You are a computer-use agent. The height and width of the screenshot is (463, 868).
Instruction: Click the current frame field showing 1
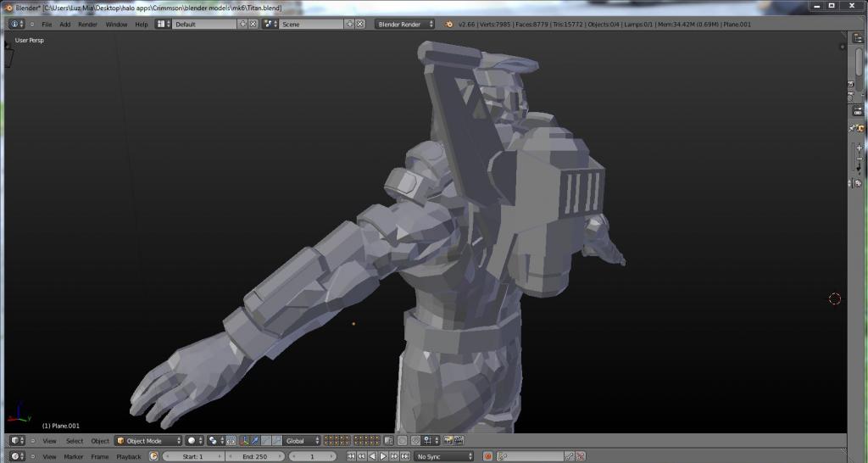click(312, 456)
